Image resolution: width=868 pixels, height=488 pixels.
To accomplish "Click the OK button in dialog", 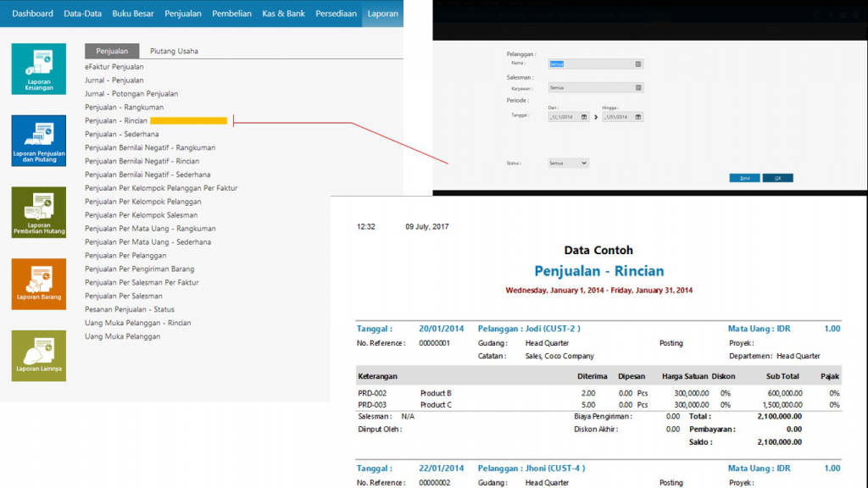I will [777, 178].
